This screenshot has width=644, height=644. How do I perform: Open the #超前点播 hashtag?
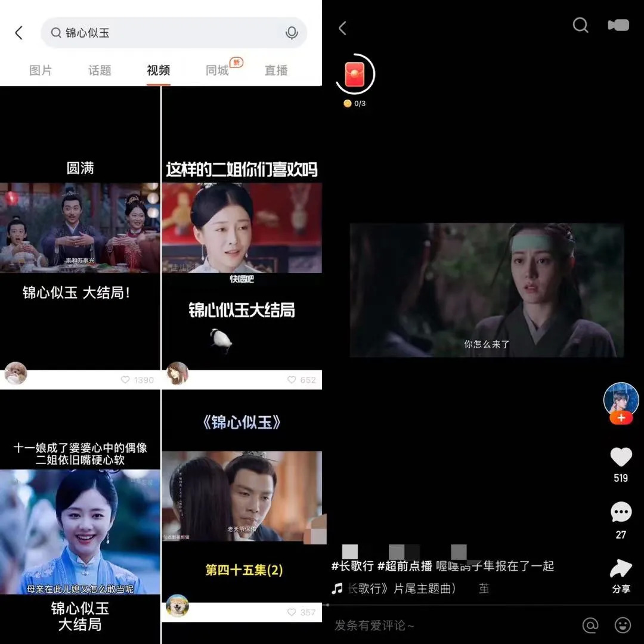pos(405,566)
